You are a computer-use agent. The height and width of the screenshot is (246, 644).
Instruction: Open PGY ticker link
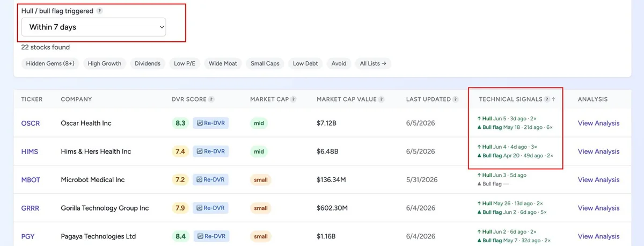[x=28, y=236]
